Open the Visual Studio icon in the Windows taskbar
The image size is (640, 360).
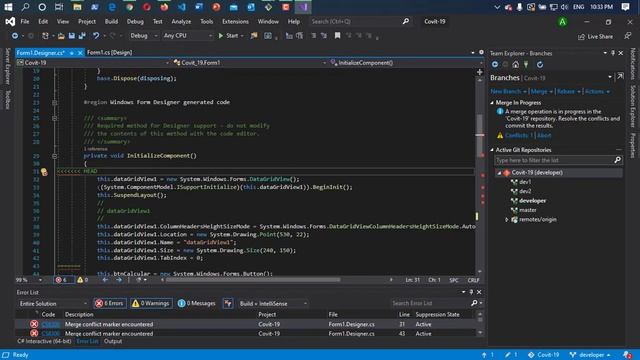[x=303, y=7]
